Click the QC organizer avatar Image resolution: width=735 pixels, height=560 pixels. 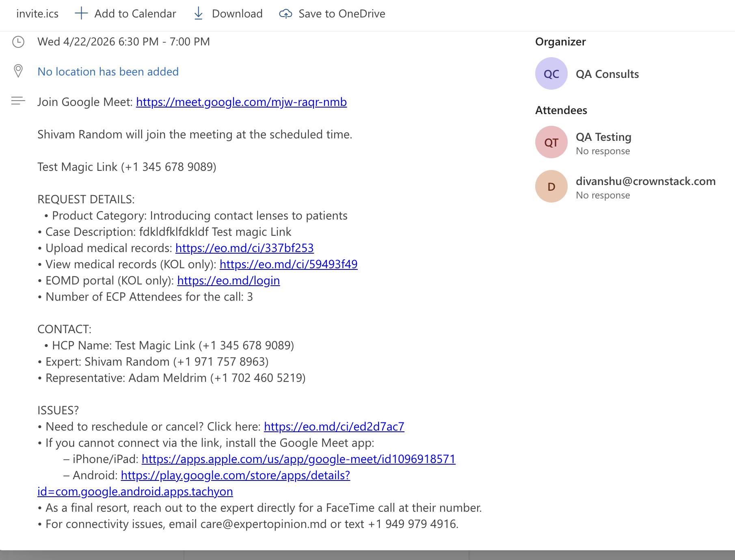pos(551,73)
